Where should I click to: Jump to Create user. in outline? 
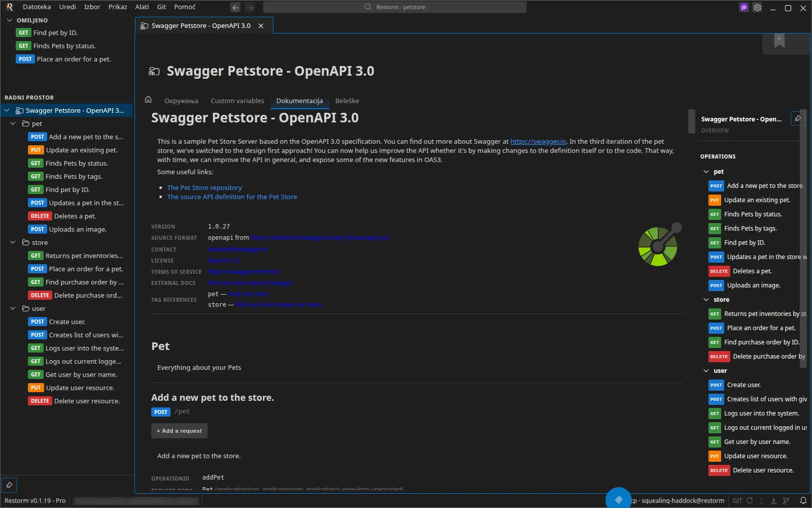743,385
